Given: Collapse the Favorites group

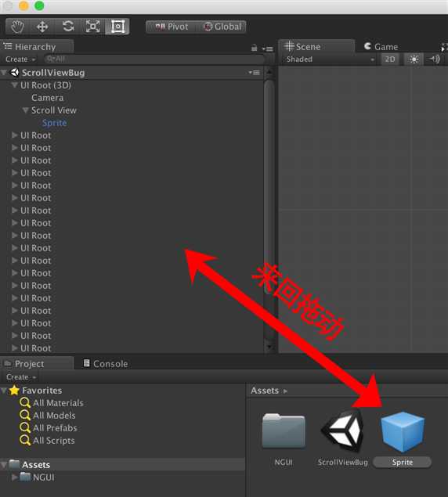Looking at the screenshot, I should (x=4, y=391).
